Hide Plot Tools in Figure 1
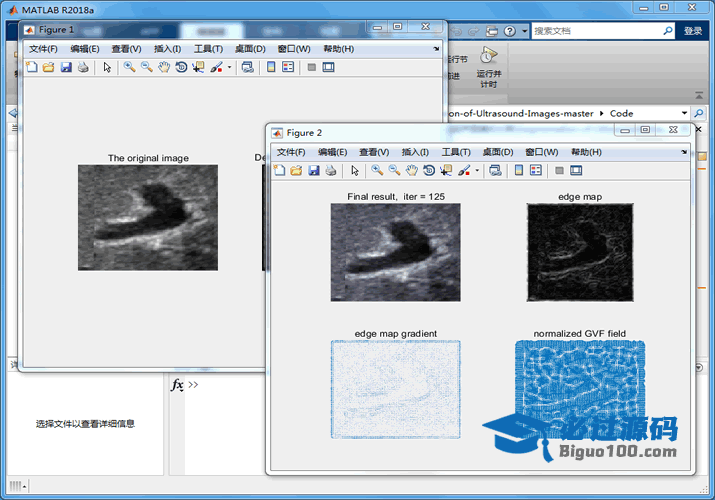715x500 pixels. pyautogui.click(x=311, y=67)
